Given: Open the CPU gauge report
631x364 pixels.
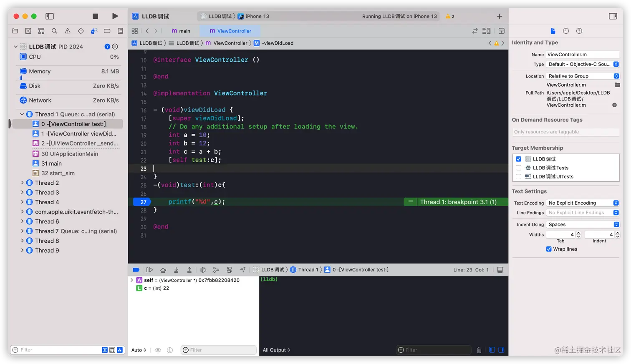Looking at the screenshot, I should point(69,57).
